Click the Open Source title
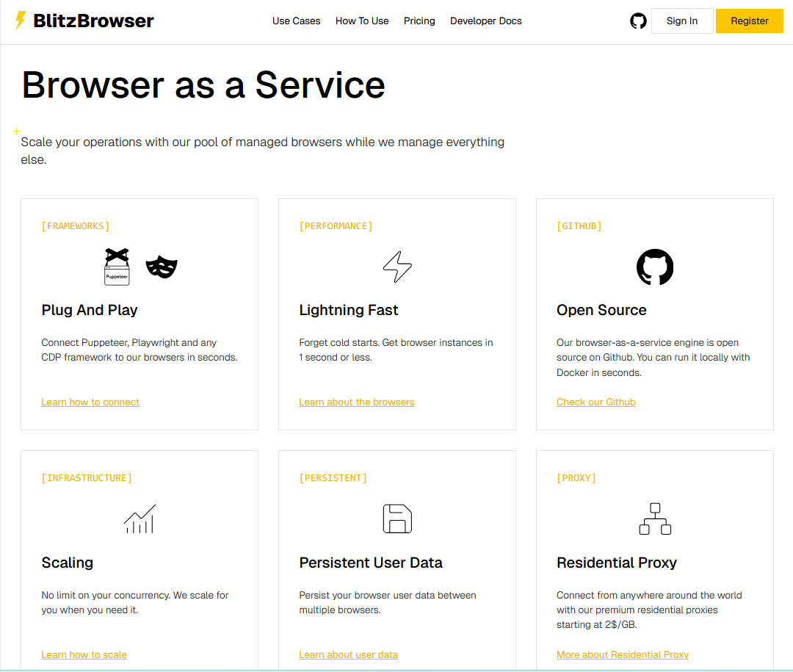This screenshot has width=793, height=672. click(601, 310)
